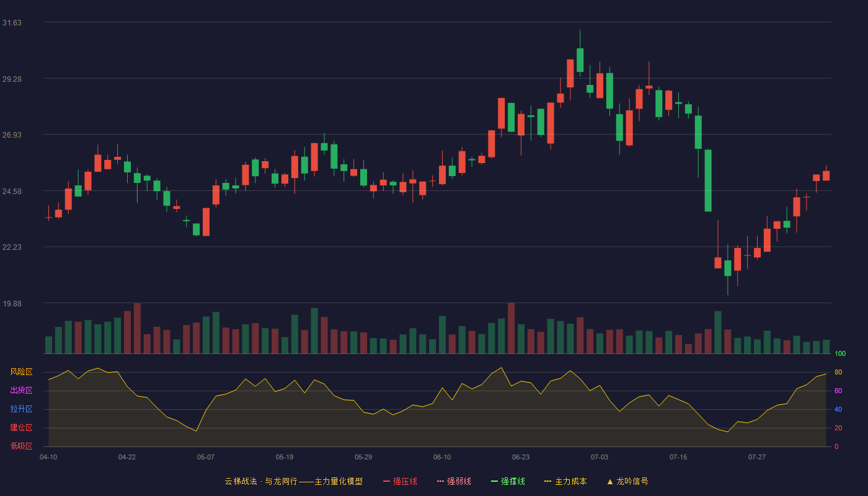The height and width of the screenshot is (496, 868).
Task: Select the 07-03 date label
Action: (x=600, y=457)
